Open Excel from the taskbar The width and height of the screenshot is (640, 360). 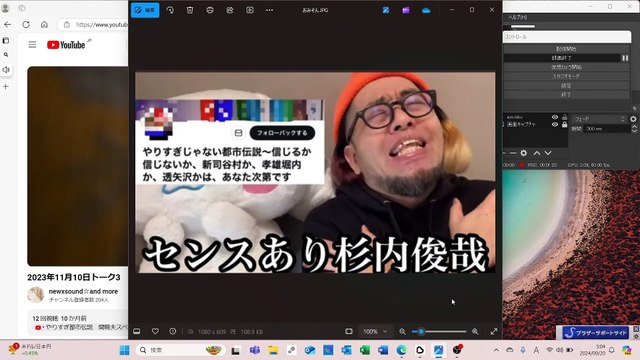364,350
